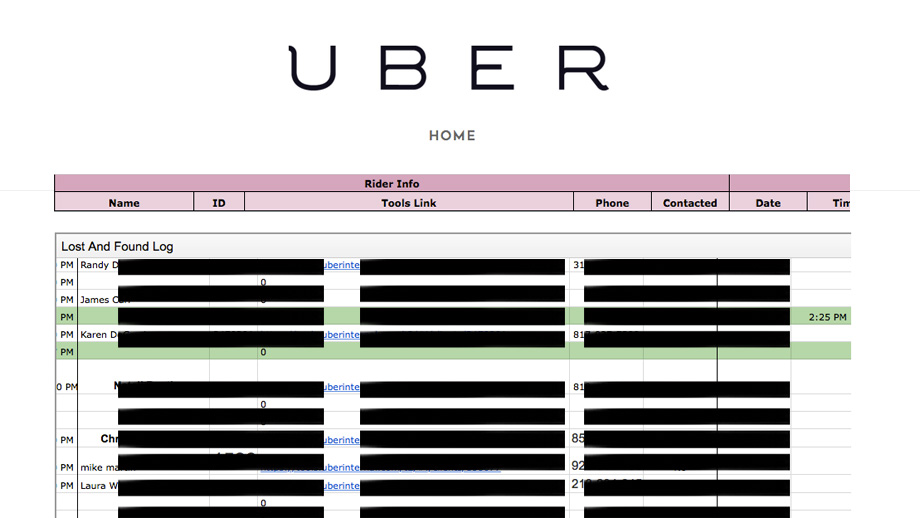Screen dimensions: 920x518
Task: Select the Name column header
Action: tap(124, 203)
